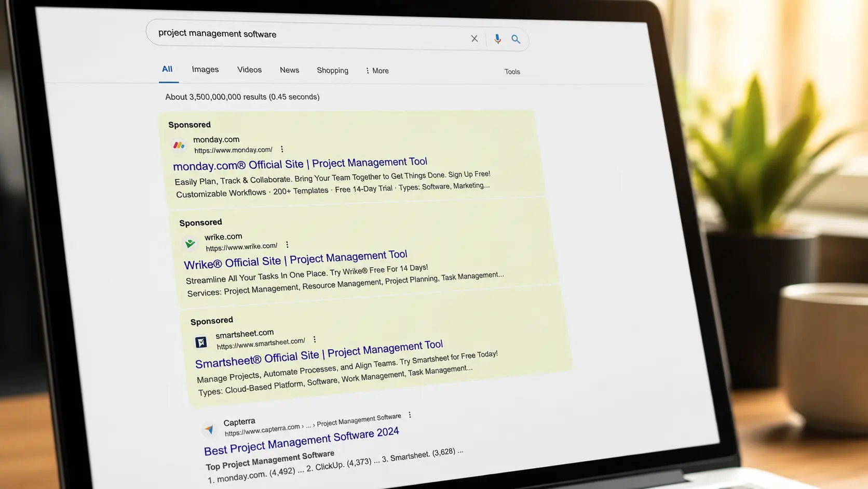The width and height of the screenshot is (868, 489).
Task: Click the About 3,500,000,000 results text
Action: (242, 97)
